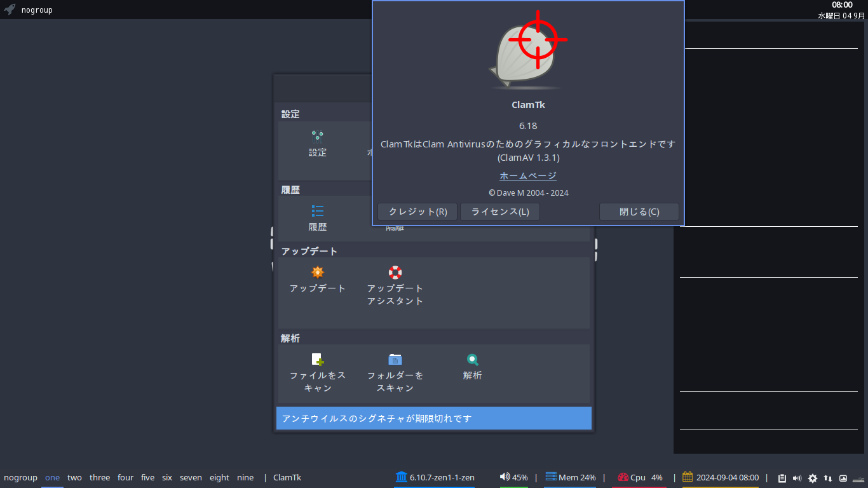Screen dimensions: 868x488
Task: Select the フォルダーをスキャン folder scan icon
Action: click(x=395, y=360)
